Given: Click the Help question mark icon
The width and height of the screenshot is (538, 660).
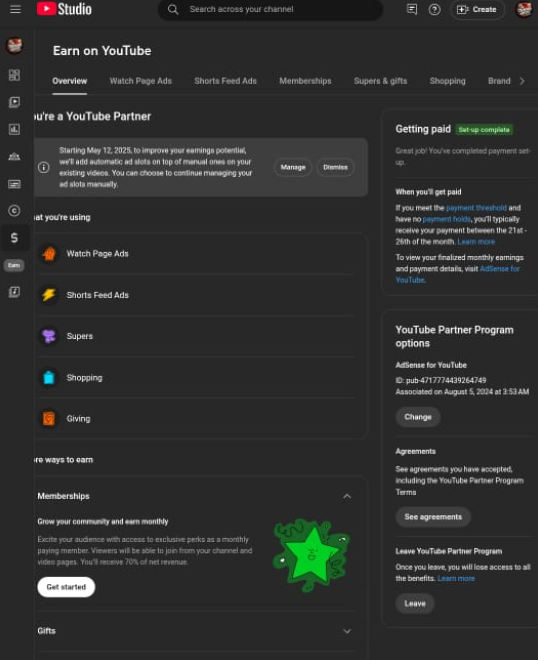Looking at the screenshot, I should 434,9.
